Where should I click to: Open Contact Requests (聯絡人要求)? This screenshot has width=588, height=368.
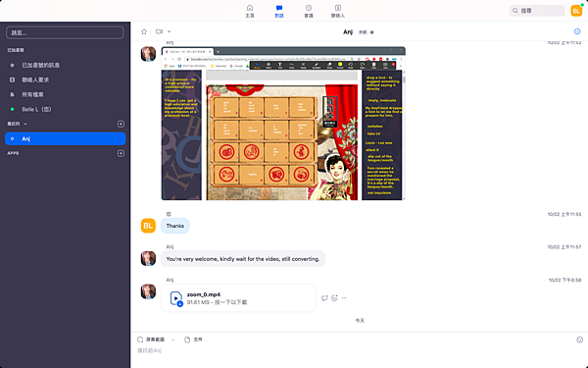click(35, 79)
